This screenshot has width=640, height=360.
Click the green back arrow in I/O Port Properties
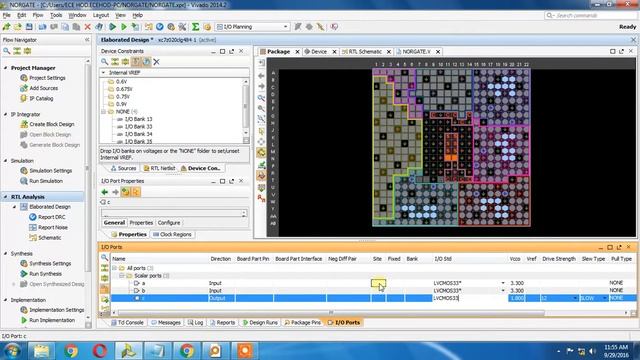[x=105, y=192]
